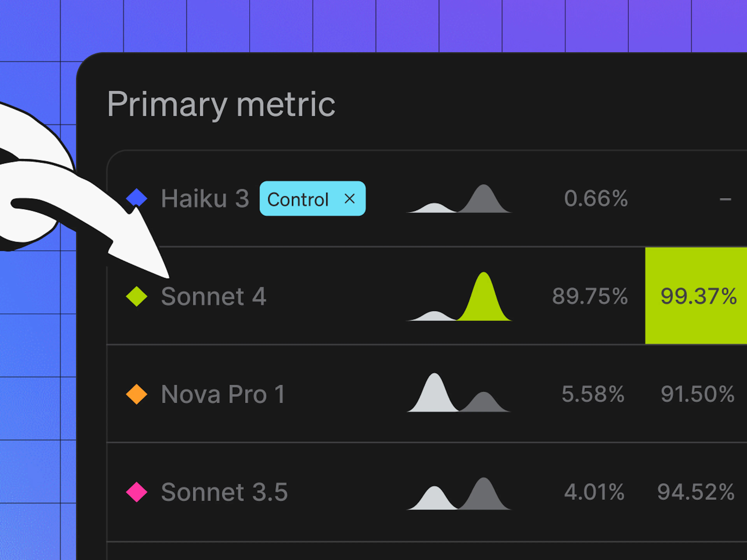Viewport: 747px width, 560px height.
Task: Remove the Control tag with its X
Action: pos(350,199)
